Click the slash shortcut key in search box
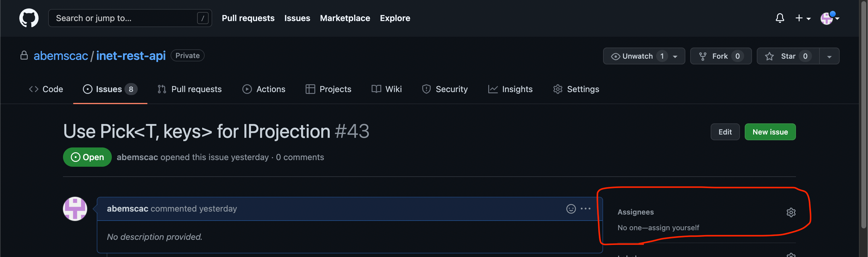Image resolution: width=868 pixels, height=257 pixels. [x=203, y=18]
